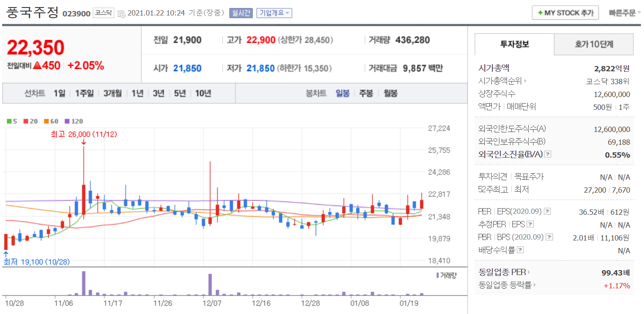Click the arrow next to 동일업종 등락률
This screenshot has height=314, width=644.
coord(535,286)
